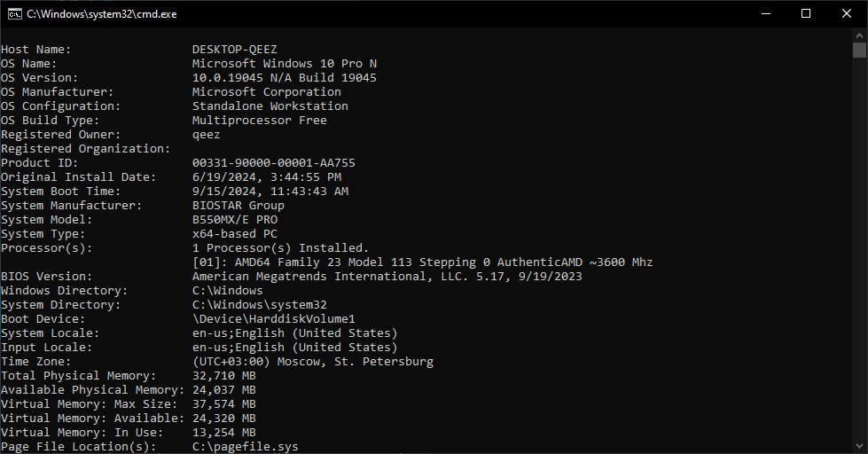The width and height of the screenshot is (868, 454).
Task: Click the title text C:\Windows\system32\cmd.exe
Action: 102,14
